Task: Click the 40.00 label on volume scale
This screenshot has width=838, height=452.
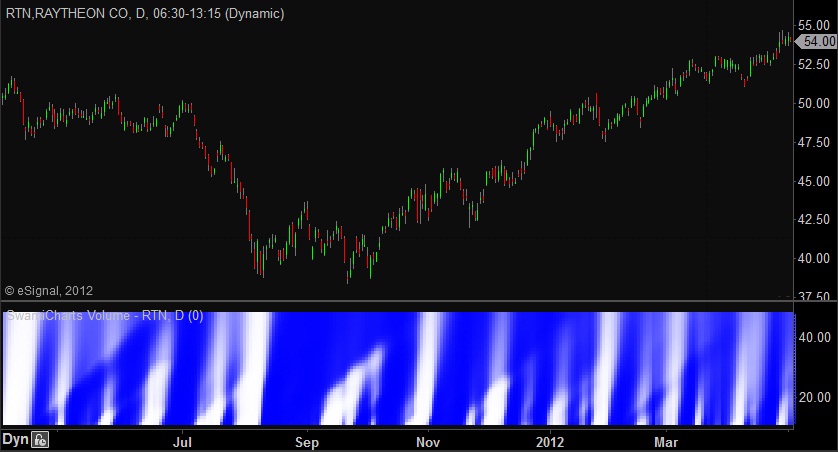Action: [x=814, y=337]
